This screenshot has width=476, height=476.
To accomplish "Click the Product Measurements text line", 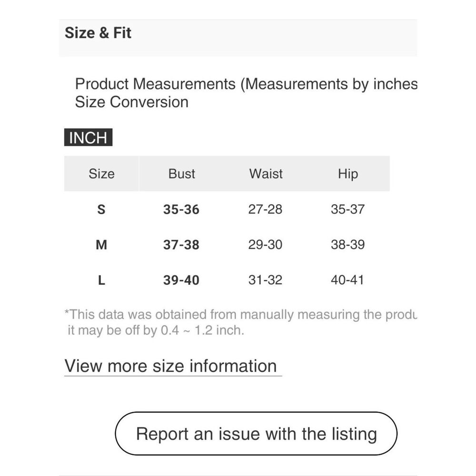I will pos(246,84).
